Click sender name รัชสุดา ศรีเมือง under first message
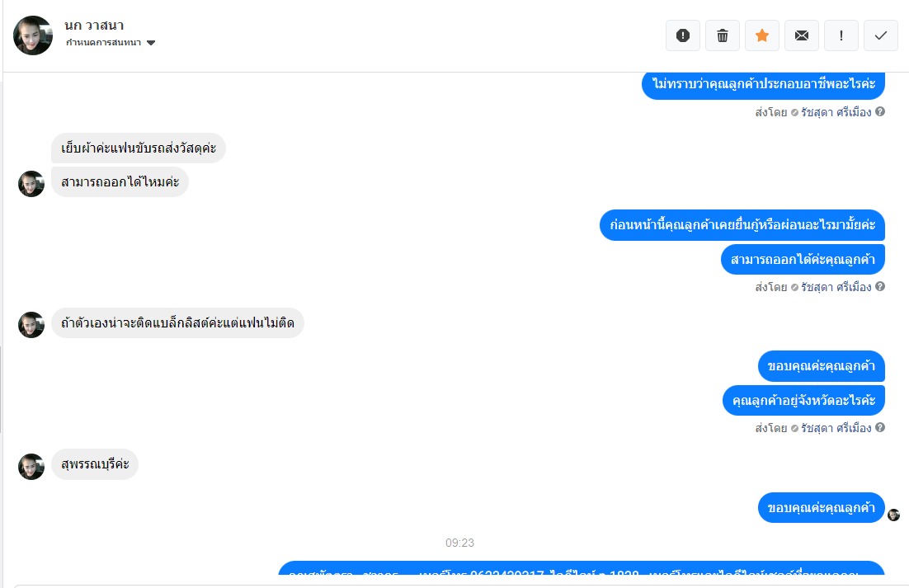The width and height of the screenshot is (909, 588). pos(836,112)
